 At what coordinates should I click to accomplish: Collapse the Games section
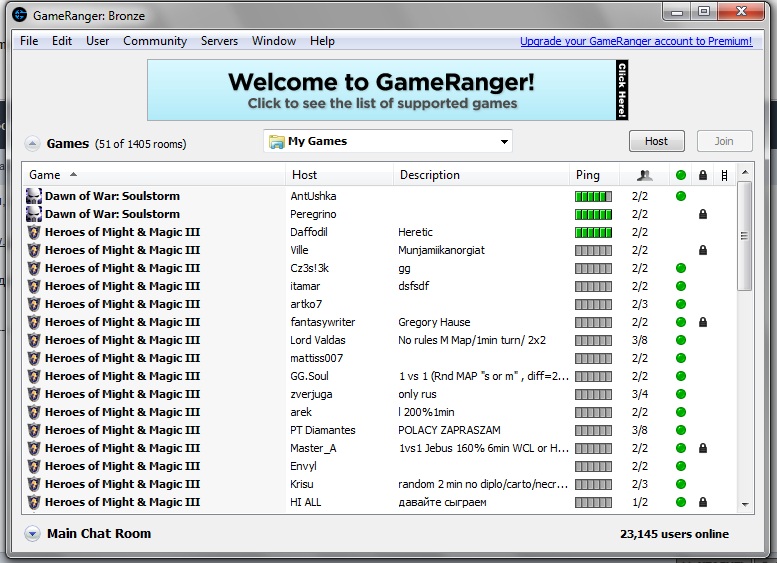click(32, 144)
